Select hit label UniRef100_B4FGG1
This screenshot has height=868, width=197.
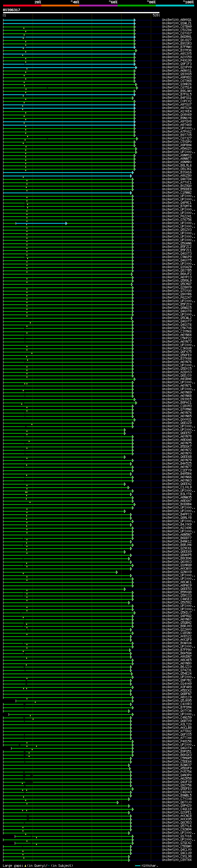(177, 98)
